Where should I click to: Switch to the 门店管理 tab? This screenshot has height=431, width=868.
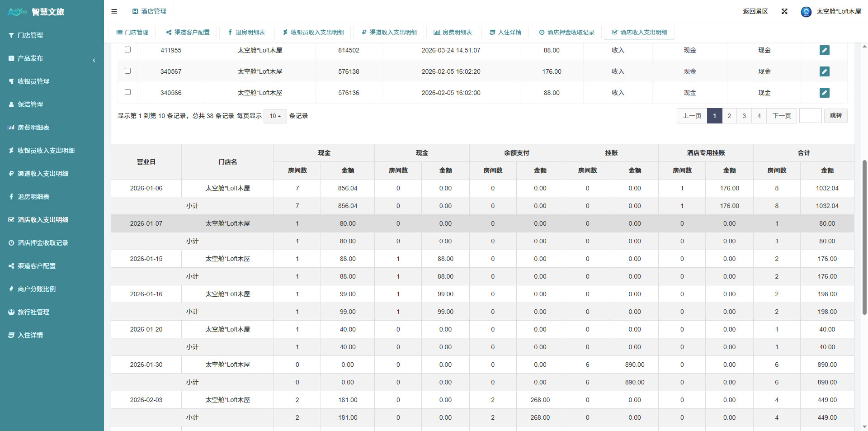tap(132, 33)
